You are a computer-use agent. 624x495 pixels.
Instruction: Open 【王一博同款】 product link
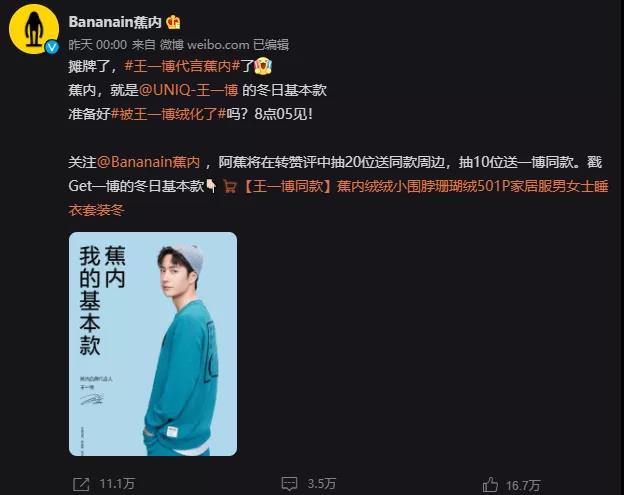(x=338, y=198)
